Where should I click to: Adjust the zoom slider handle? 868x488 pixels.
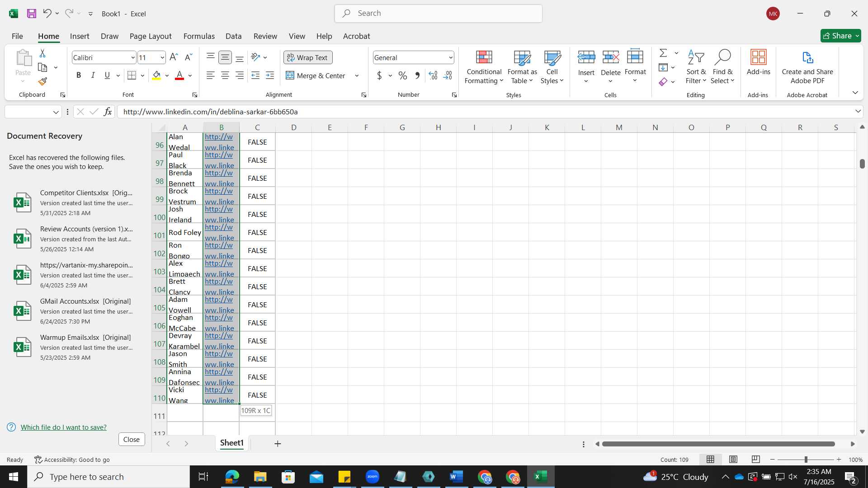tap(806, 460)
